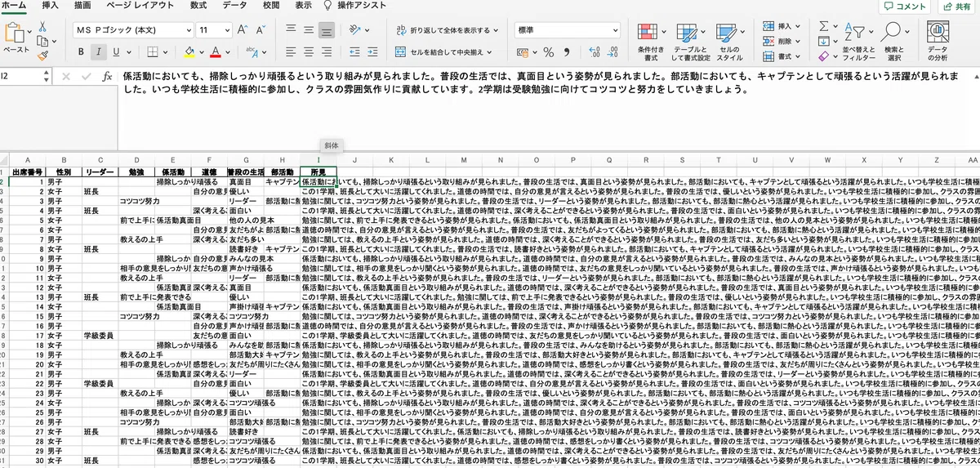Image resolution: width=980 pixels, height=468 pixels.
Task: Apply comma style icon
Action: [568, 52]
